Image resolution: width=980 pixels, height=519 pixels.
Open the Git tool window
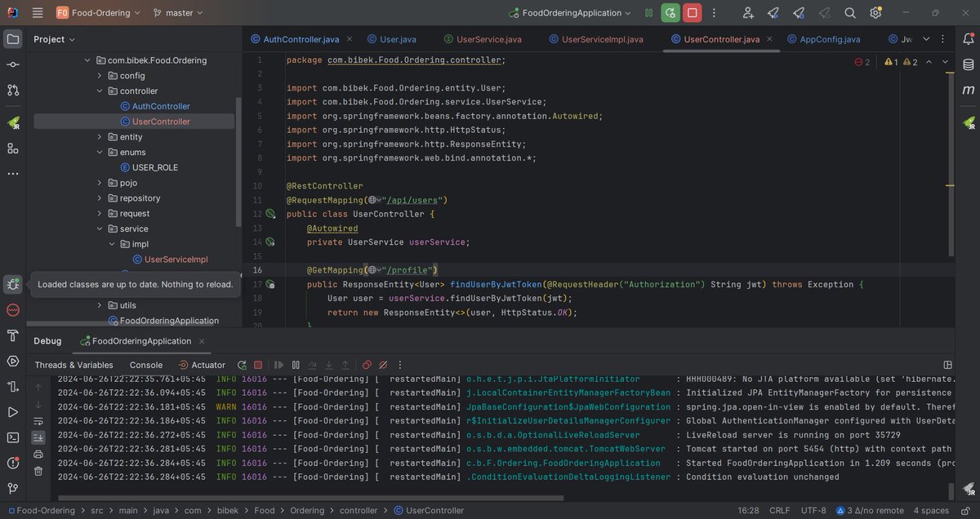(13, 489)
